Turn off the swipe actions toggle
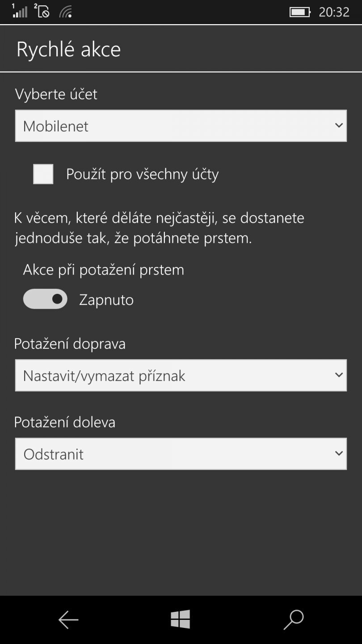The image size is (362, 644). click(45, 298)
